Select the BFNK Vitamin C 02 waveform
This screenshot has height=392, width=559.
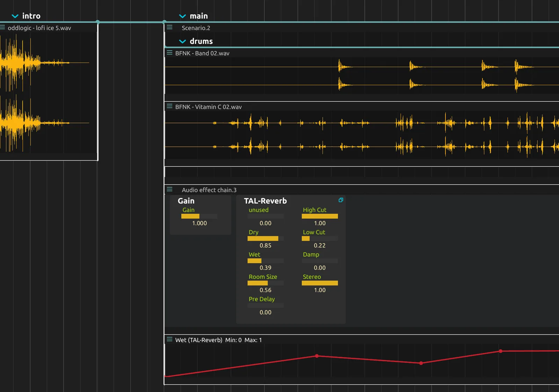tap(362, 135)
